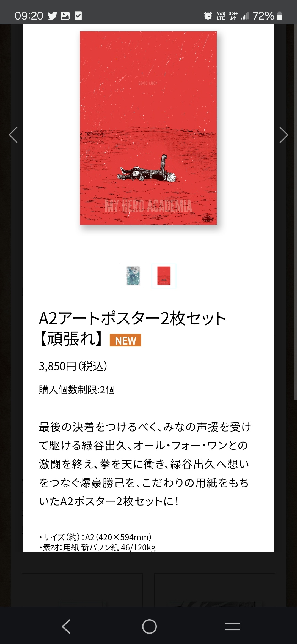This screenshot has height=644, width=297.
Task: Tap the orange NEW badge
Action: (x=125, y=340)
